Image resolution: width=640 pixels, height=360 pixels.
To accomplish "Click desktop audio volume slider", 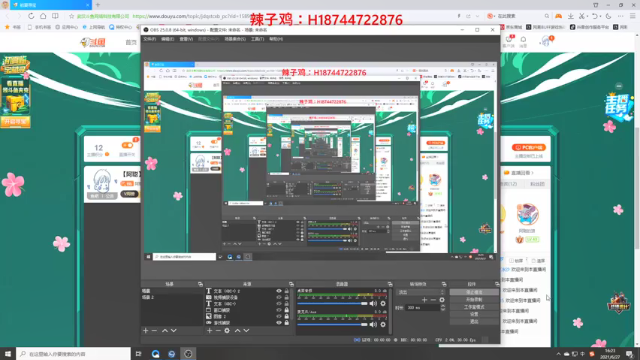I will [x=332, y=303].
